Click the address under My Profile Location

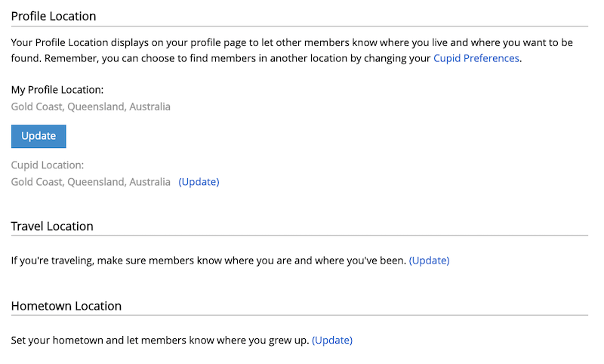(x=91, y=106)
